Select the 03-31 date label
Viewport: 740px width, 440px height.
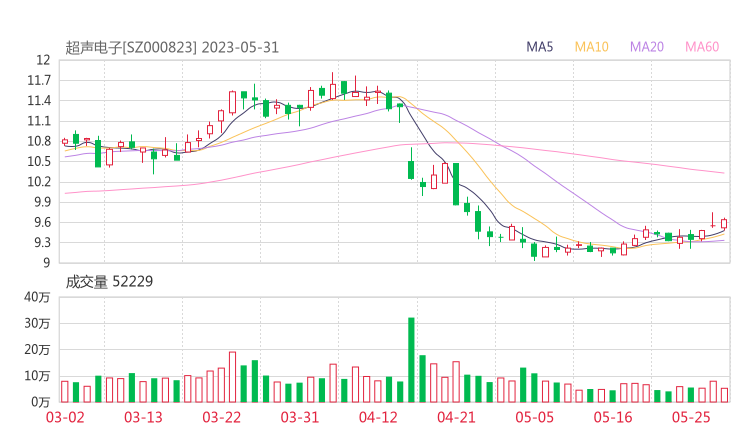click(300, 417)
